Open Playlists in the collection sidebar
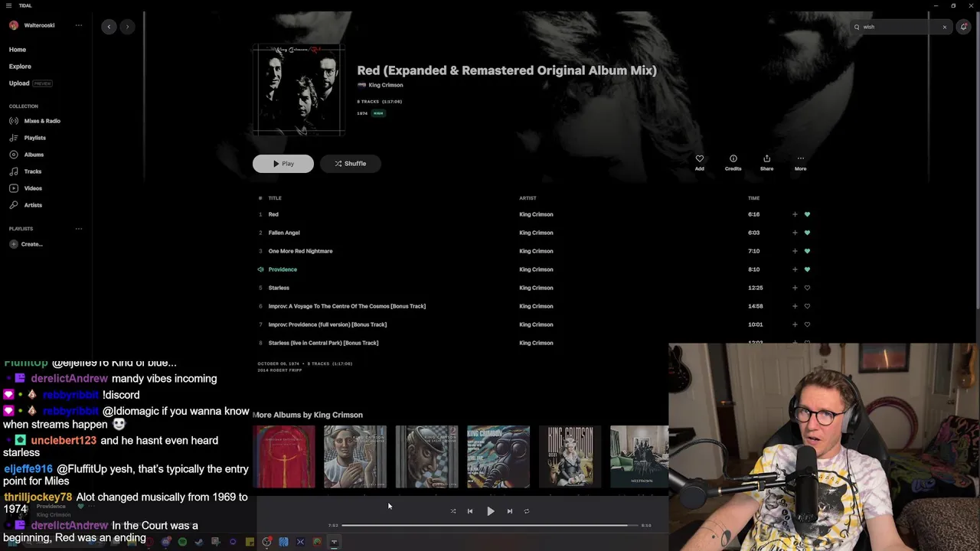 [x=28, y=138]
